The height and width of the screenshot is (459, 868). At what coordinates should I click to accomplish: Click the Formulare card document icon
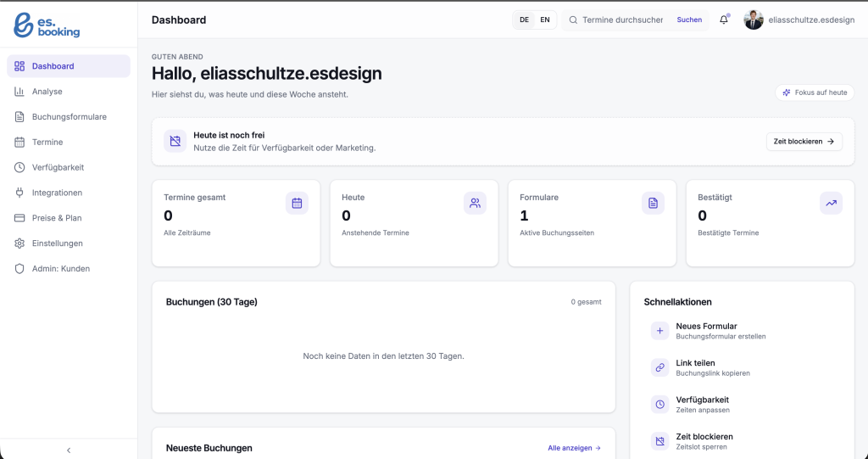(x=654, y=204)
